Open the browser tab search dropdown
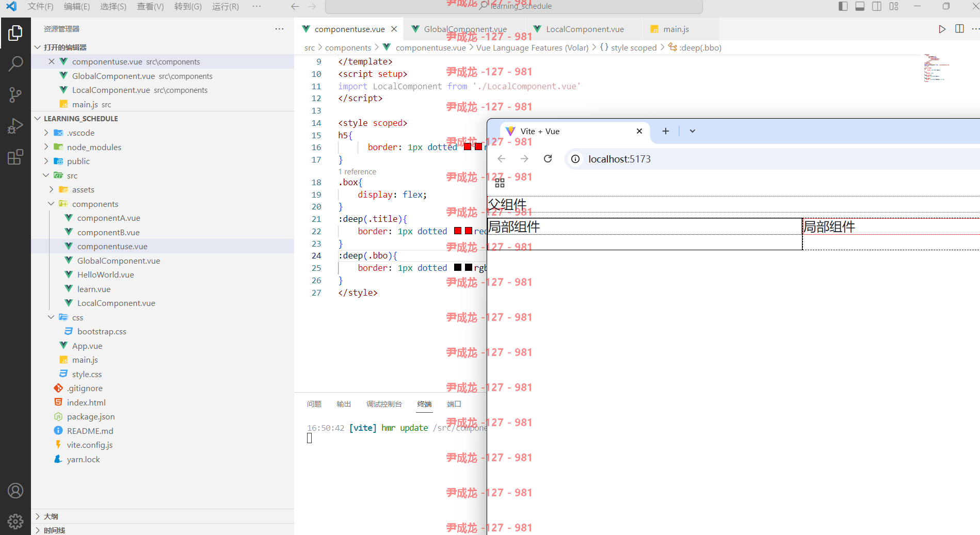 (x=693, y=131)
